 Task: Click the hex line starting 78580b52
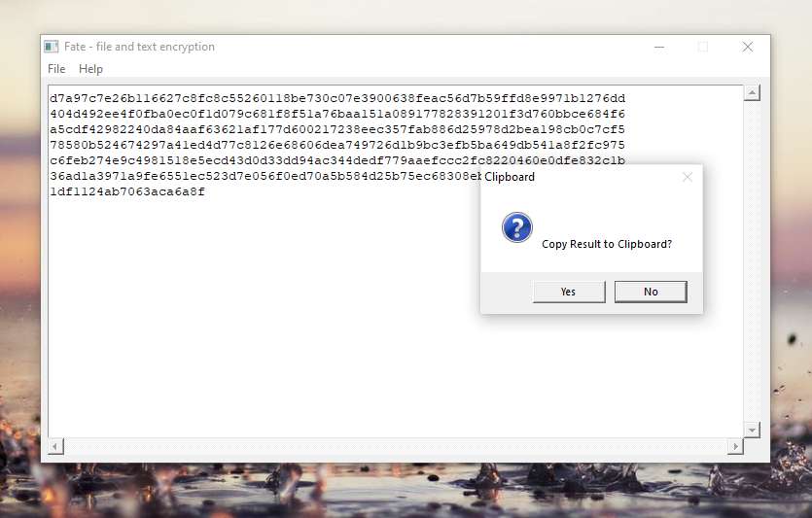[337, 145]
